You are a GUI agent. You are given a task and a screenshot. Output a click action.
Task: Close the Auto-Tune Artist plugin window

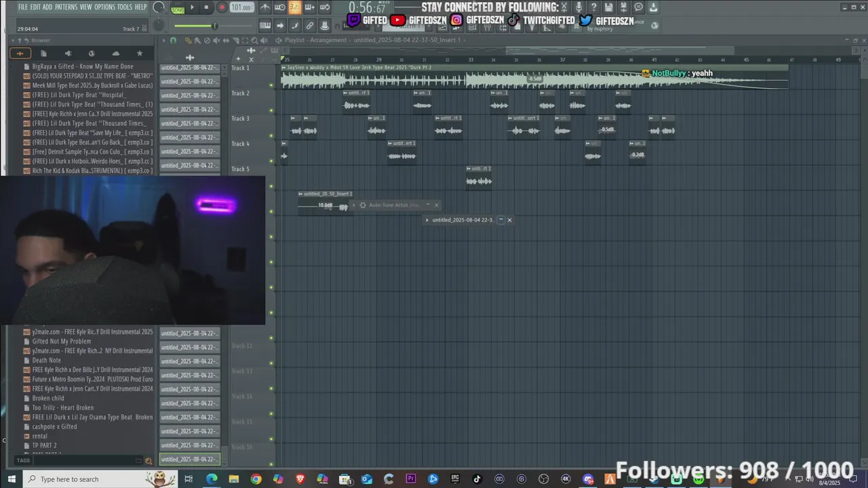pyautogui.click(x=437, y=205)
